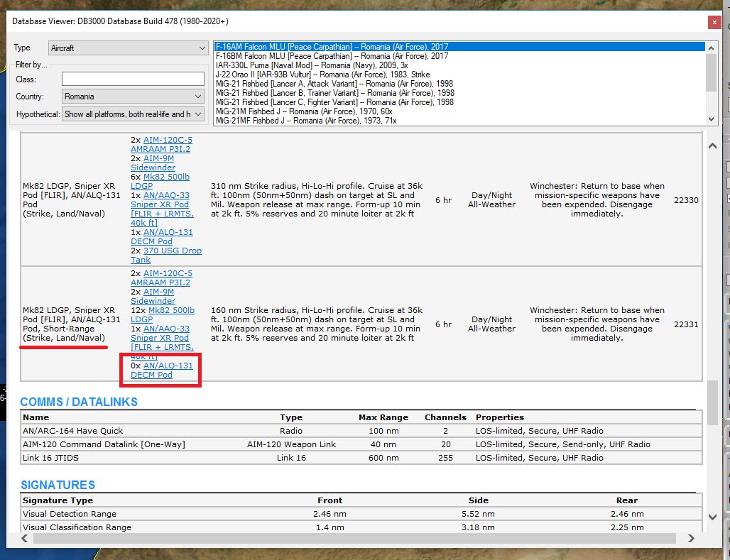This screenshot has width=730, height=560.
Task: Close the Database Viewer window
Action: [x=714, y=22]
